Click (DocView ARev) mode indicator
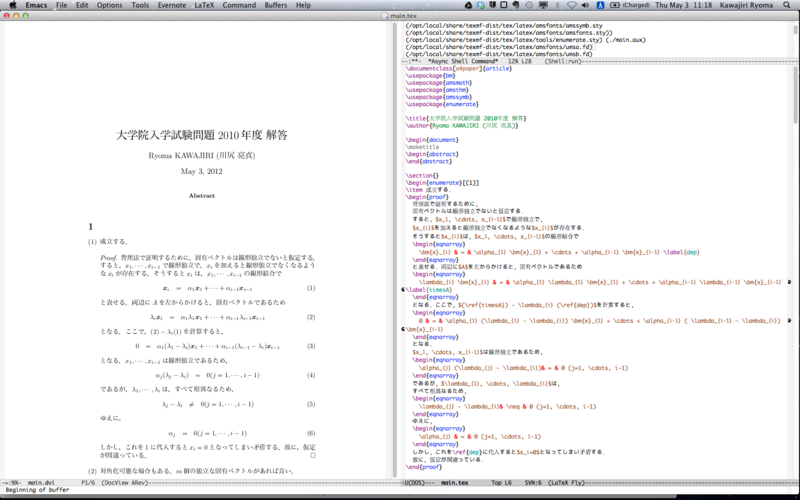The width and height of the screenshot is (800, 500). [x=125, y=482]
